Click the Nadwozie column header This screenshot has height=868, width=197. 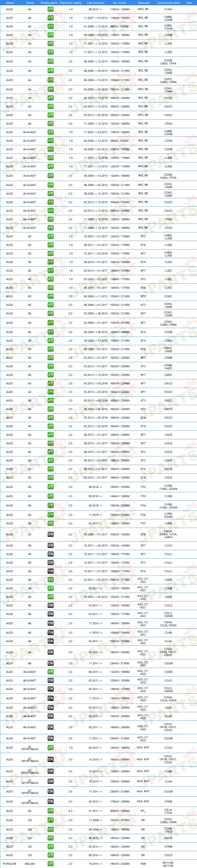pos(143,3)
